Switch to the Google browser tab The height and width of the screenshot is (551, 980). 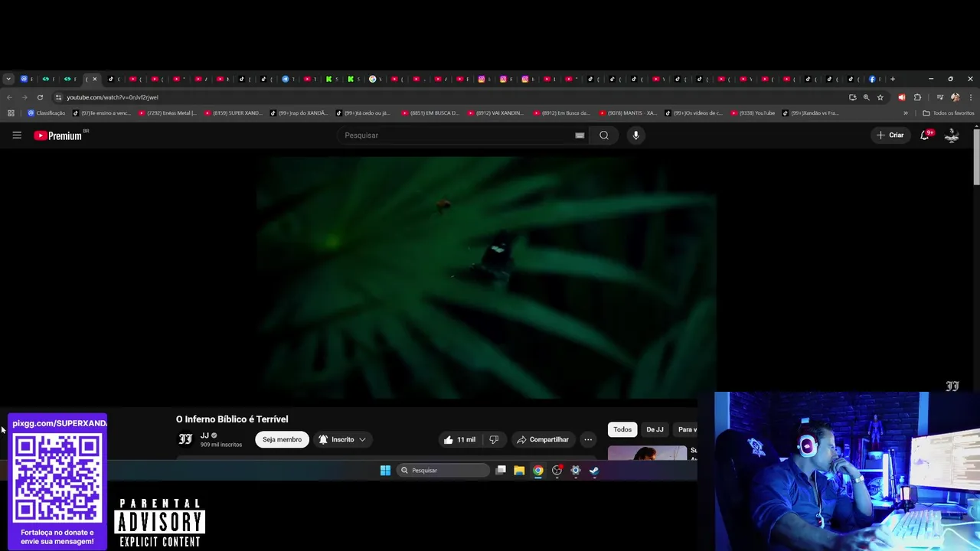(374, 79)
